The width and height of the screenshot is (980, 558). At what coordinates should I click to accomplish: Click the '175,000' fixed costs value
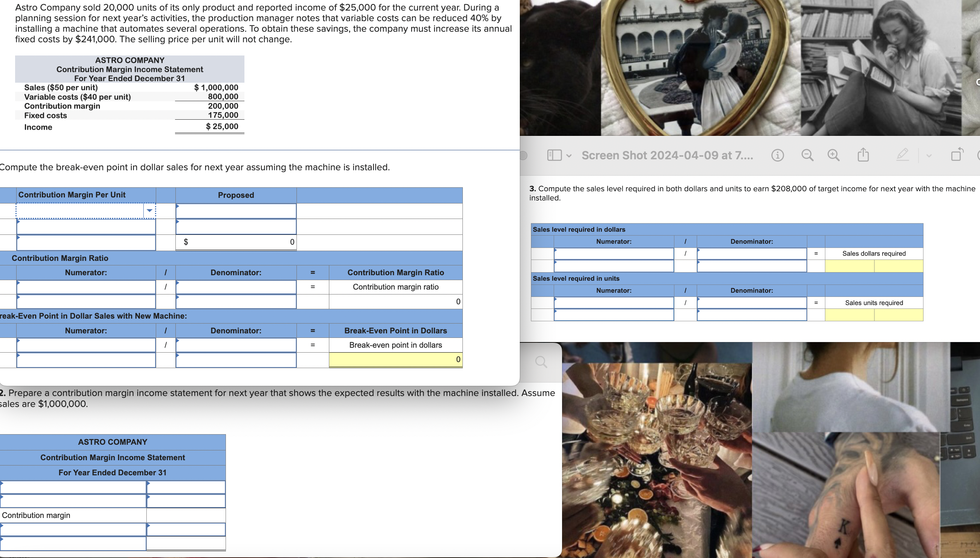pyautogui.click(x=223, y=115)
